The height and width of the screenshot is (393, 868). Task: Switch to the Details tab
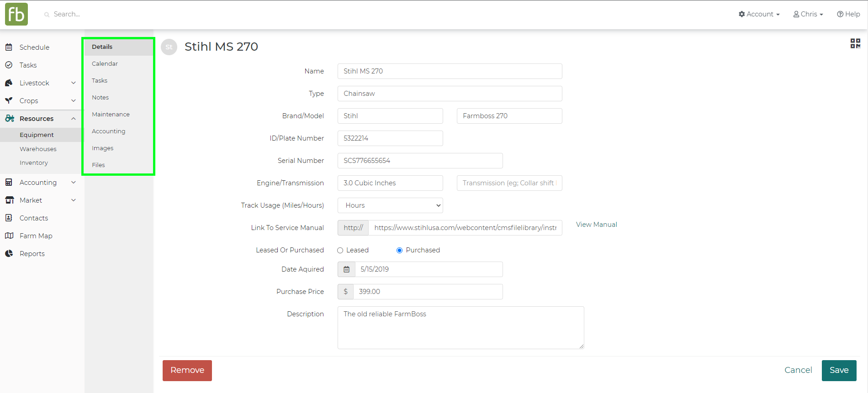pos(119,47)
